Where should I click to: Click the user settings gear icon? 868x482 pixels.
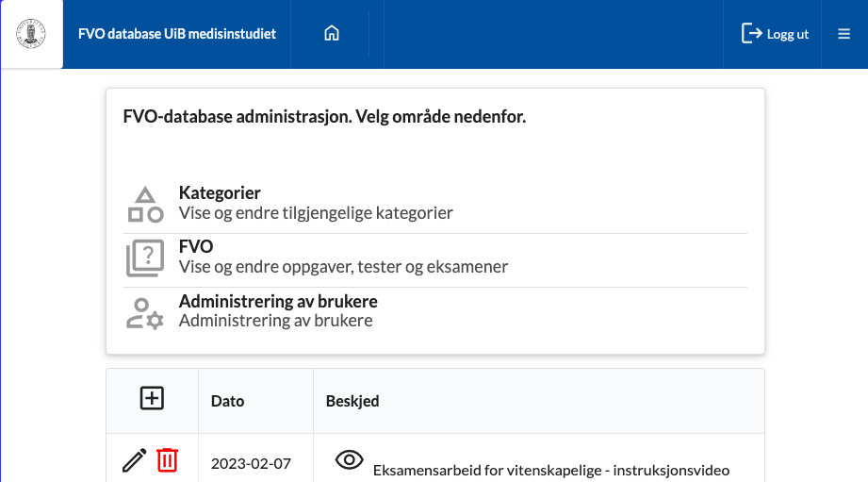[x=145, y=313]
